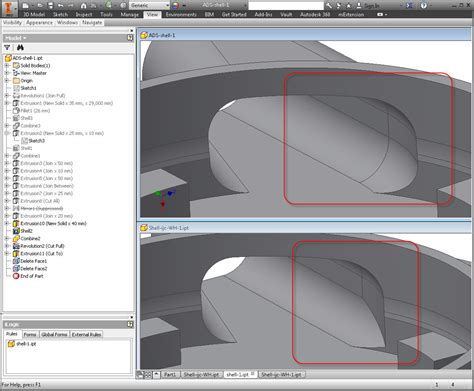
Task: Select shell-1.ipt in the iLogic rules list
Action: (x=26, y=344)
